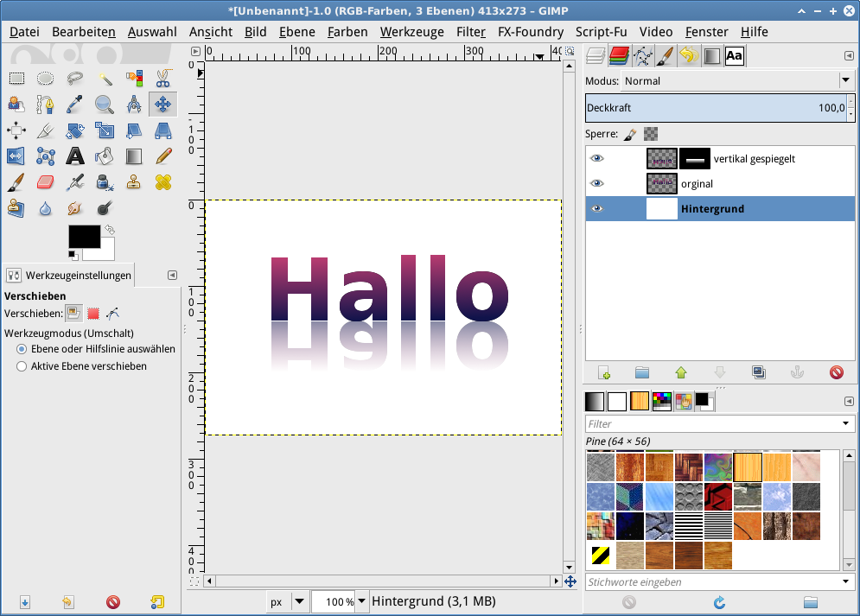Select the Text tool in the toolbox
Screen dimensions: 860x616
tap(75, 156)
